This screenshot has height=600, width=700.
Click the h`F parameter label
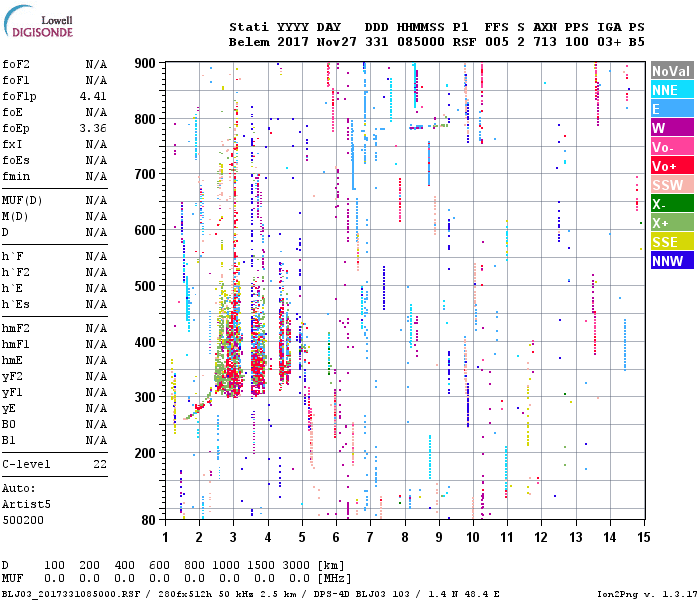[x=12, y=257]
